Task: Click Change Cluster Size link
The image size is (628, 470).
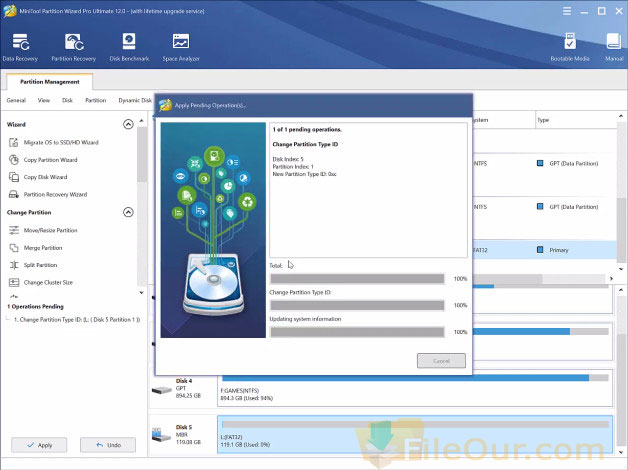Action: (x=48, y=282)
